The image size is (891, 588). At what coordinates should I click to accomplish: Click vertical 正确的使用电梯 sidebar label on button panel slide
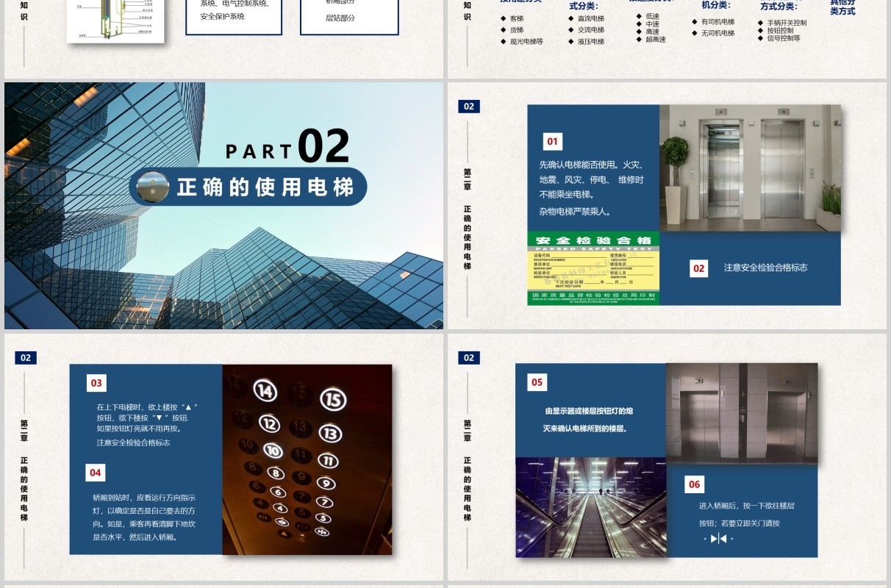24,490
